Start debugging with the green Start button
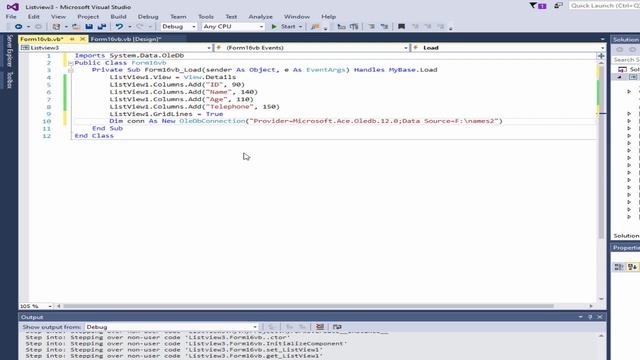Viewport: 640px width, 360px height. [x=284, y=27]
